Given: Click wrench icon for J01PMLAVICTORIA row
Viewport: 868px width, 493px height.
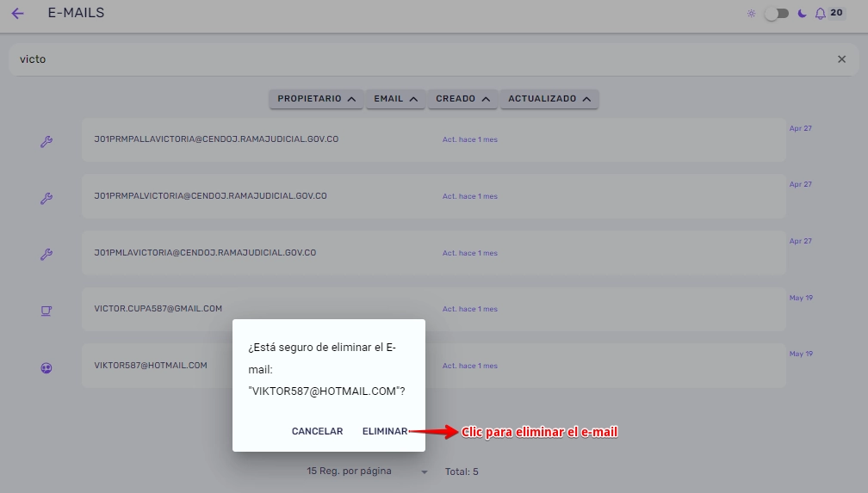Looking at the screenshot, I should pos(46,255).
